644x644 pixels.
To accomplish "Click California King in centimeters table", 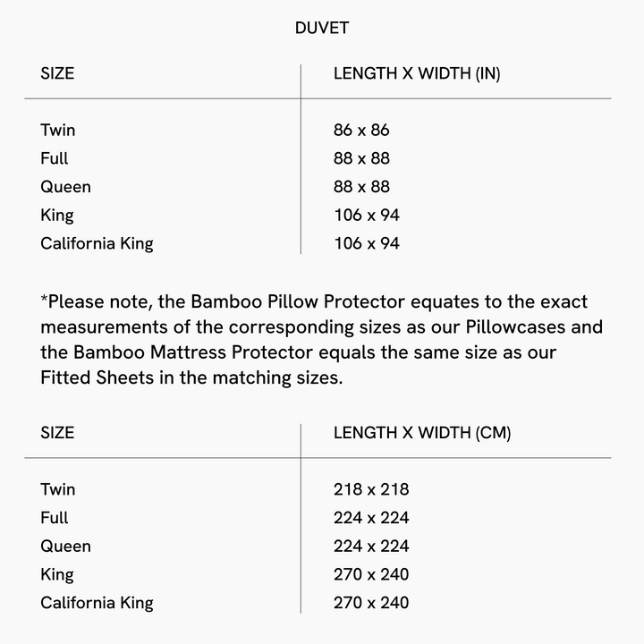I will [x=97, y=603].
